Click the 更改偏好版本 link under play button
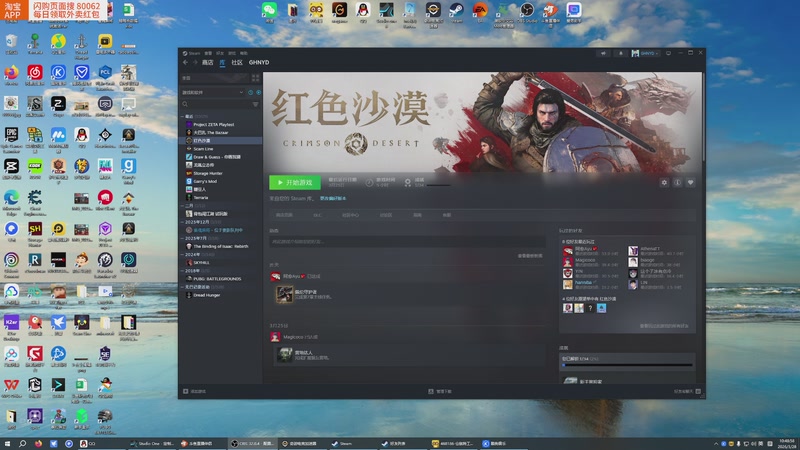 (x=333, y=198)
